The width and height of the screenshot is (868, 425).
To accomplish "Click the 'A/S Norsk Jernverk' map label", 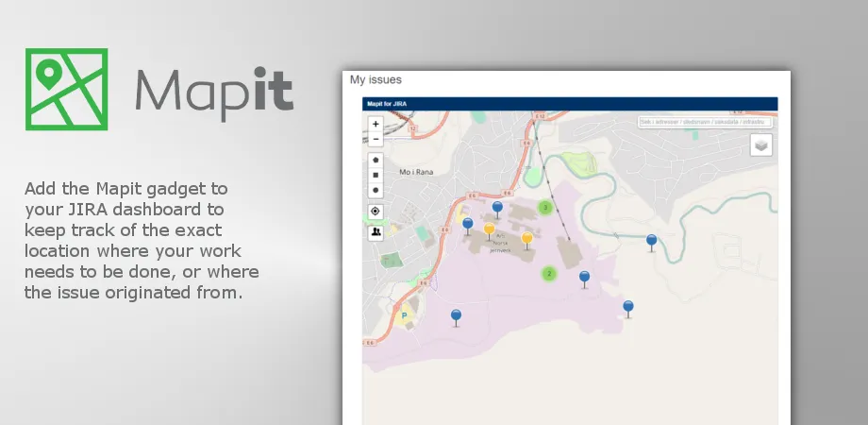I will click(x=500, y=243).
